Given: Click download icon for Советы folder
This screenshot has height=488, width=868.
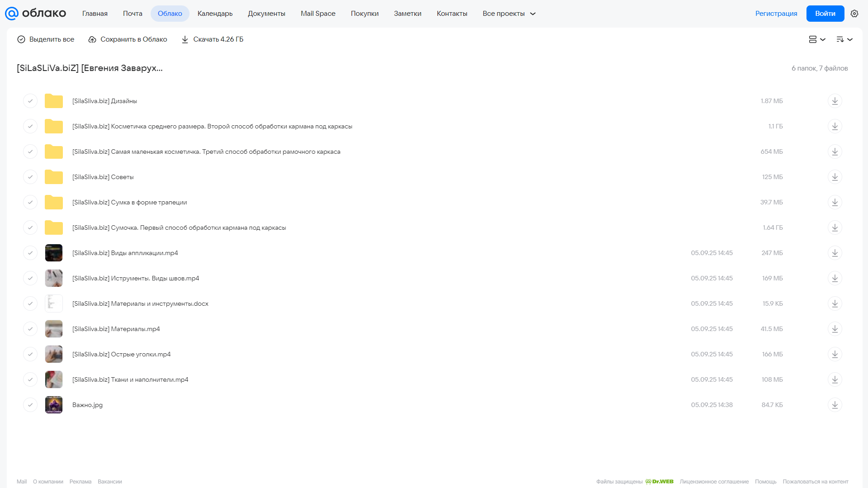Looking at the screenshot, I should tap(835, 177).
